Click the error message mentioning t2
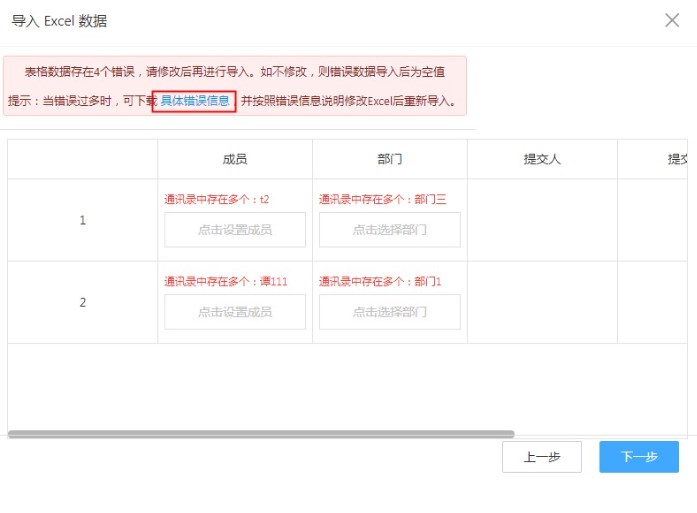 (217, 199)
